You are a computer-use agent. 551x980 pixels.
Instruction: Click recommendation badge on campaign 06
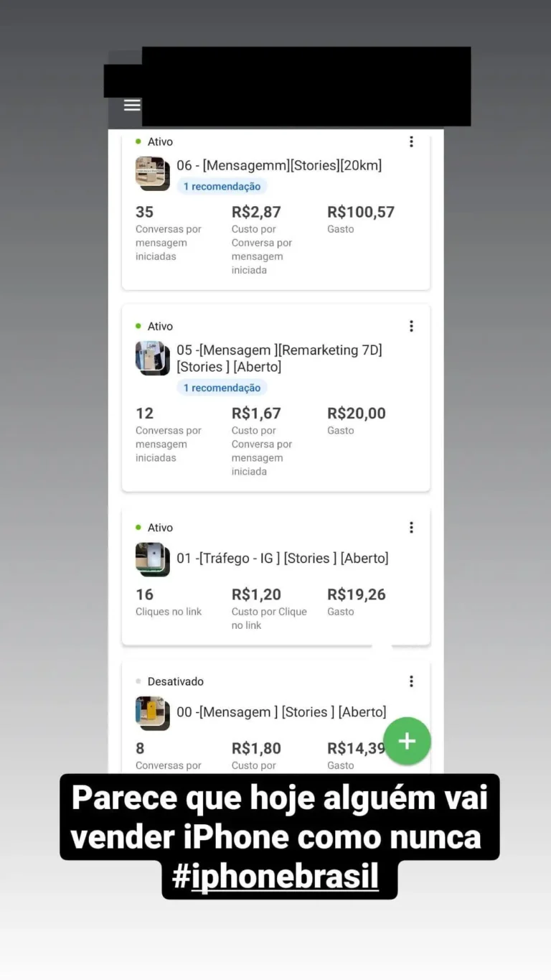[222, 187]
